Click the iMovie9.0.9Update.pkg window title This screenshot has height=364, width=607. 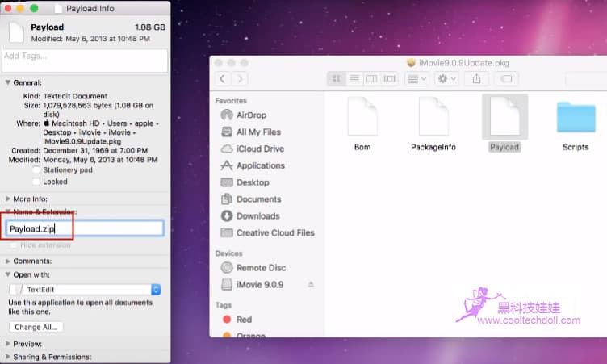click(464, 63)
